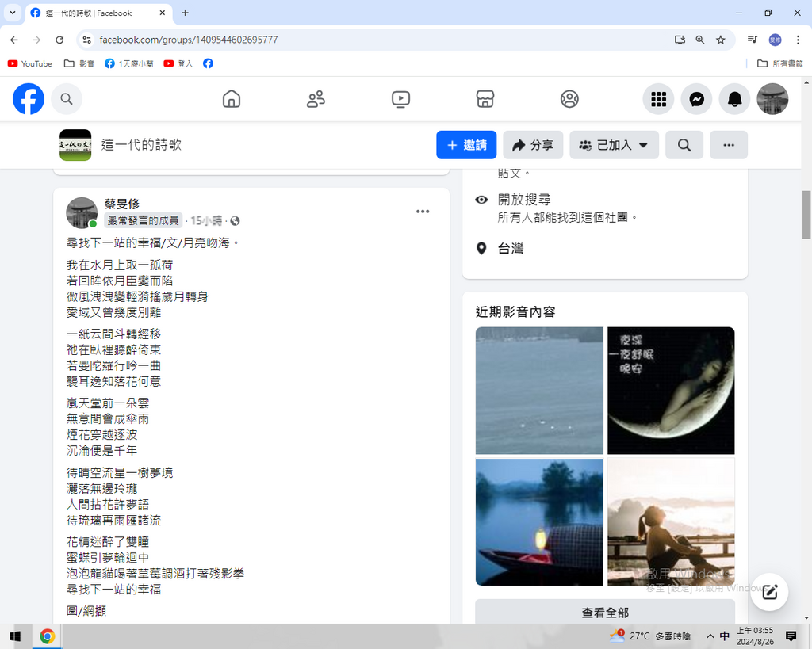Open the notifications bell

735,99
